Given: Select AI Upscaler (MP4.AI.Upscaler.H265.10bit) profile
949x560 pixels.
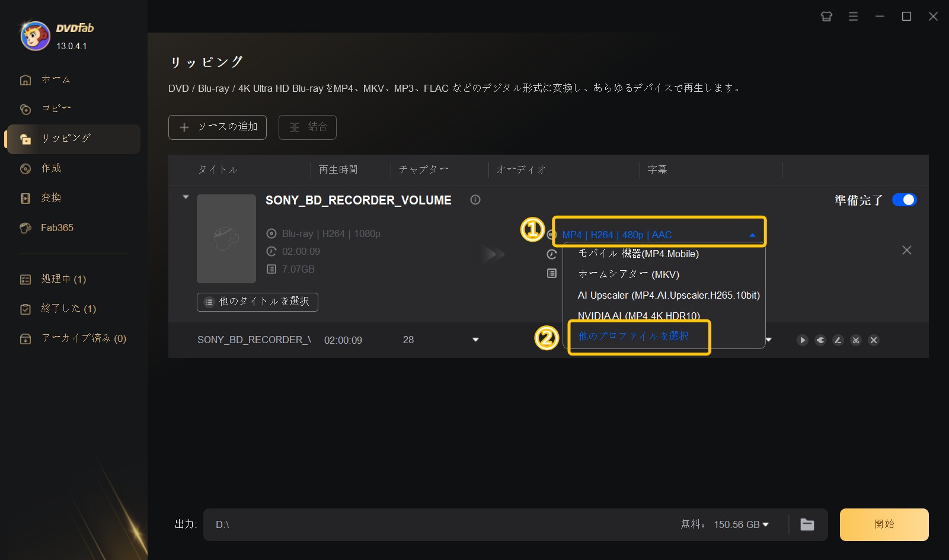Looking at the screenshot, I should 669,295.
